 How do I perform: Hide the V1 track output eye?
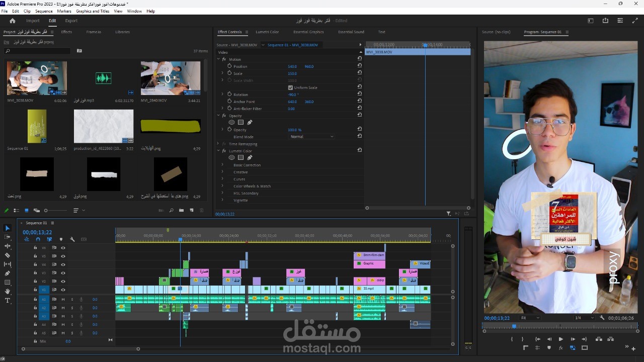[x=63, y=290]
